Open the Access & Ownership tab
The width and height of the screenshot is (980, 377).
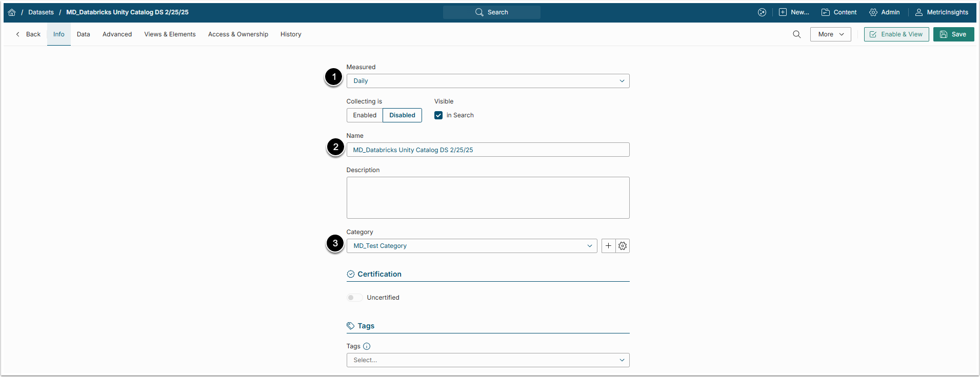238,34
